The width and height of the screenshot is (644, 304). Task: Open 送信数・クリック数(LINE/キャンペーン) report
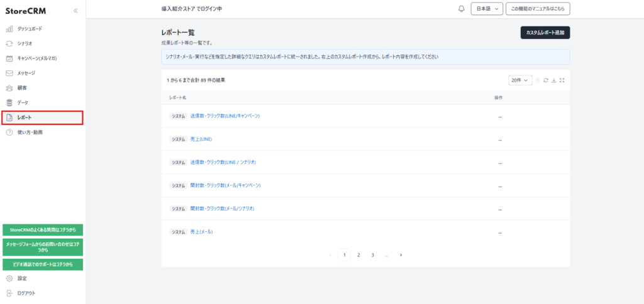pyautogui.click(x=225, y=116)
